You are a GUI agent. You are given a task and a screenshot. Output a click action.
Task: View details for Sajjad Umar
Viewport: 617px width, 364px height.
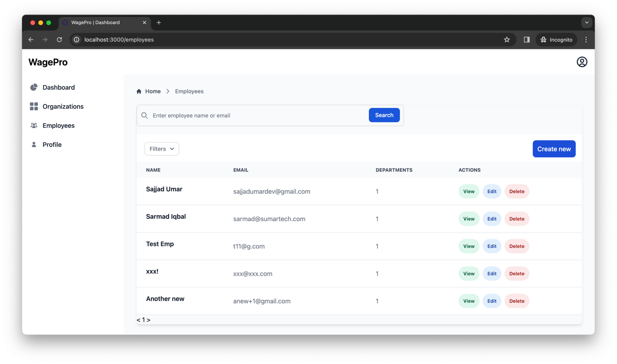point(468,191)
